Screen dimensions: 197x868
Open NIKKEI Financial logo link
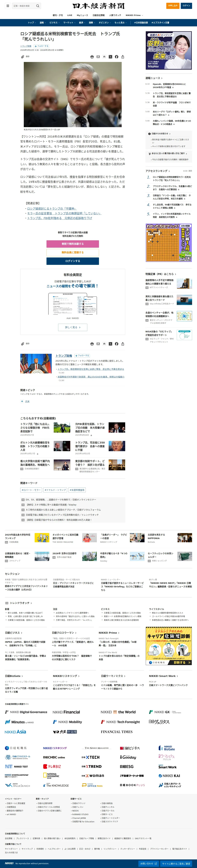(x=66, y=712)
